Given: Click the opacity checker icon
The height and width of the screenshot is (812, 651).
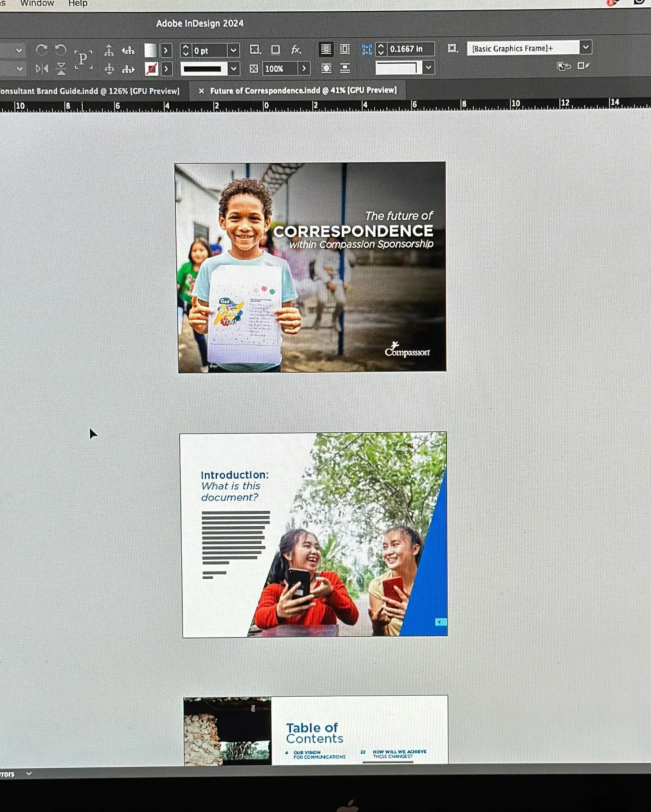Looking at the screenshot, I should click(254, 69).
